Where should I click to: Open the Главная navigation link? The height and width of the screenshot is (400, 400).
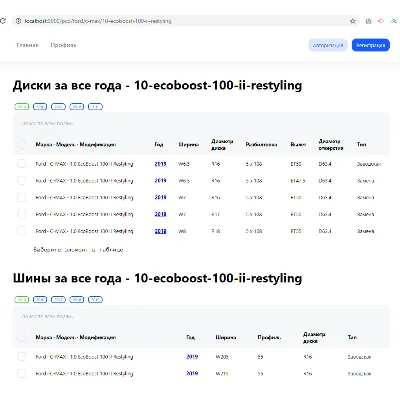tap(28, 45)
